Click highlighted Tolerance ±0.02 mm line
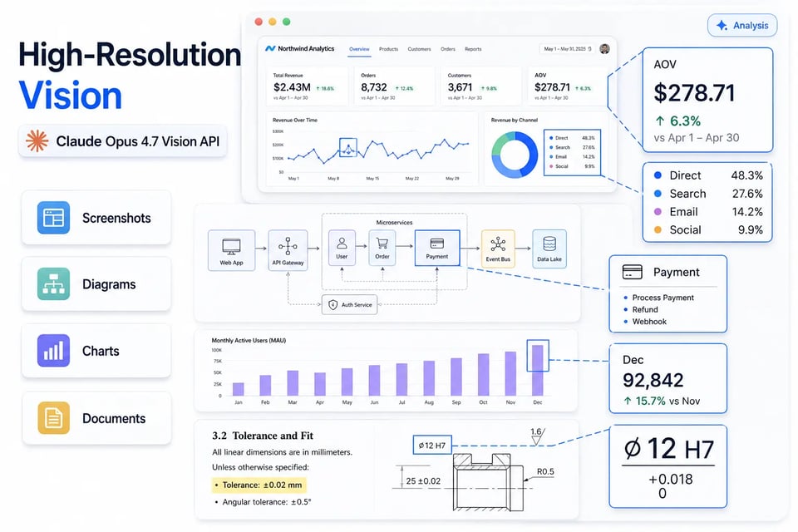This screenshot has height=532, width=798. click(x=259, y=485)
